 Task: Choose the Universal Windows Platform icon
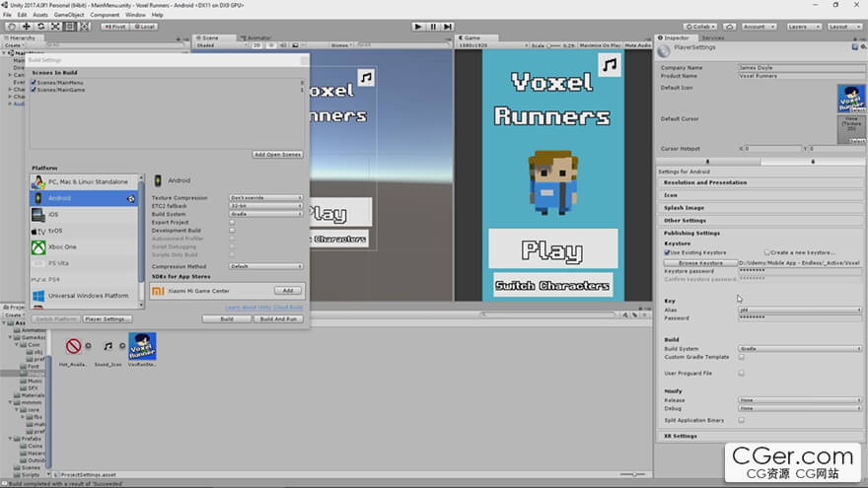point(38,296)
